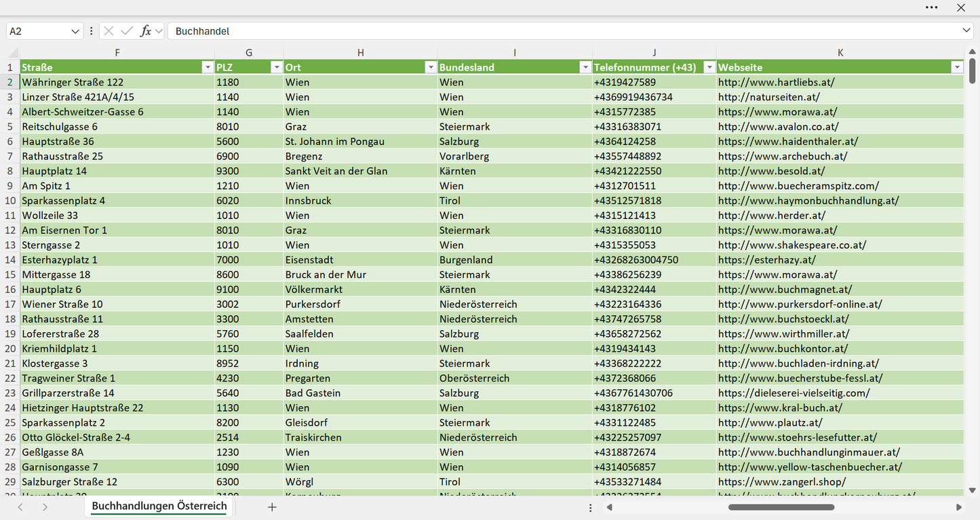This screenshot has width=980, height=520.
Task: Open the PLZ column filter dropdown
Action: [x=277, y=67]
